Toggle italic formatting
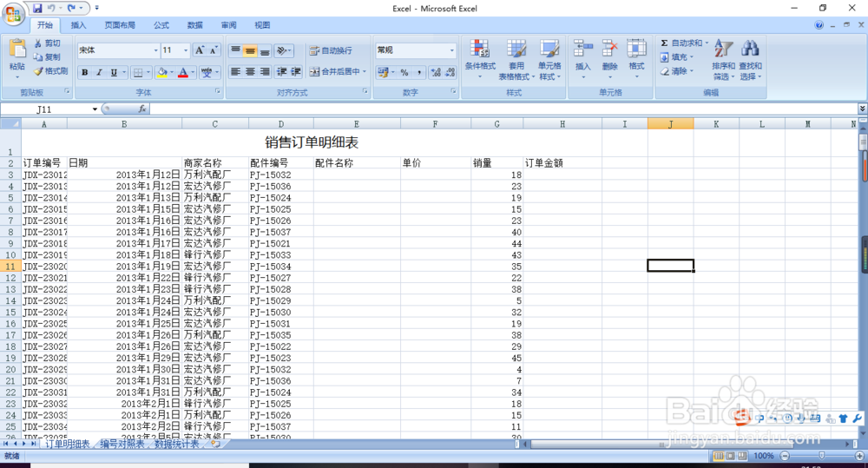The width and height of the screenshot is (868, 468). (99, 73)
